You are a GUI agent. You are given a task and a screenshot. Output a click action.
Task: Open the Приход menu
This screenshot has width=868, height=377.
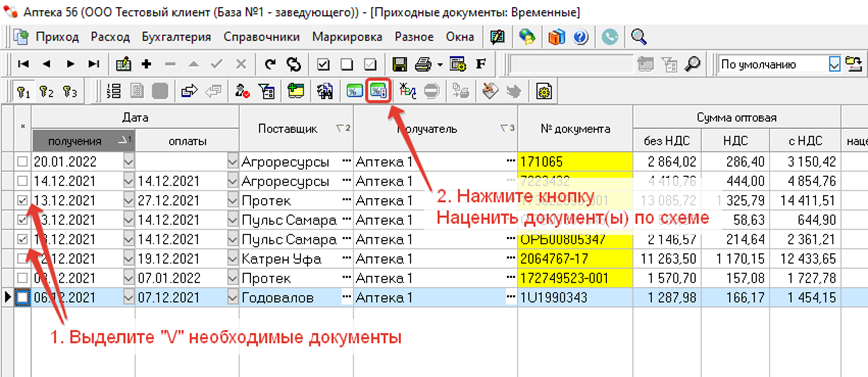click(57, 37)
